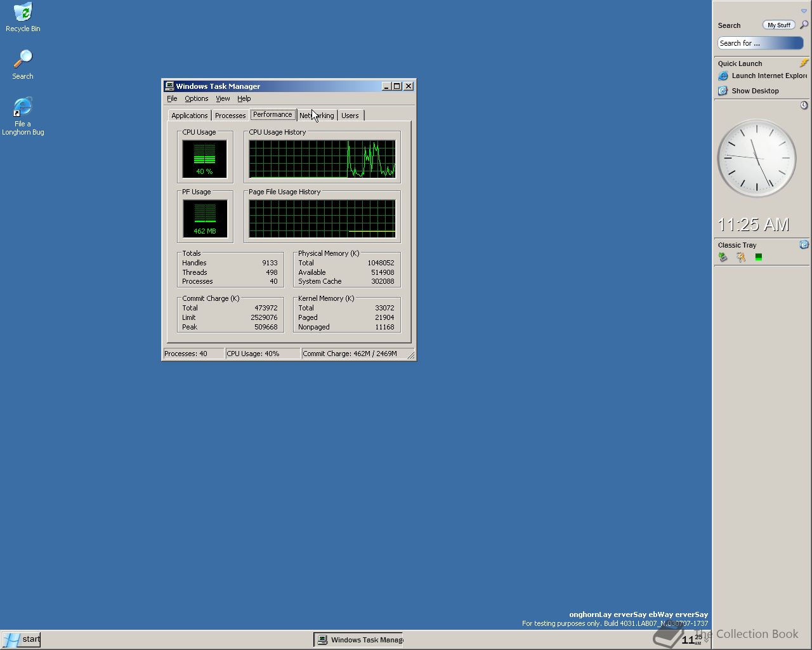
Task: Click the Available memory value 514908
Action: (x=383, y=272)
